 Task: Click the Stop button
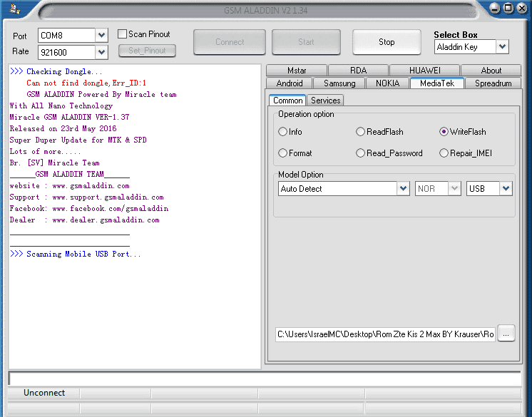pos(387,42)
